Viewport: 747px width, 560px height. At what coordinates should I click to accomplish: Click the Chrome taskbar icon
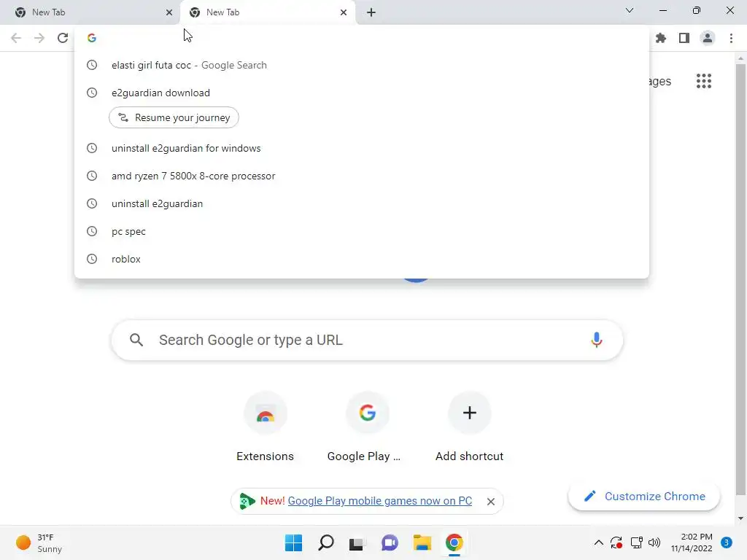point(454,542)
